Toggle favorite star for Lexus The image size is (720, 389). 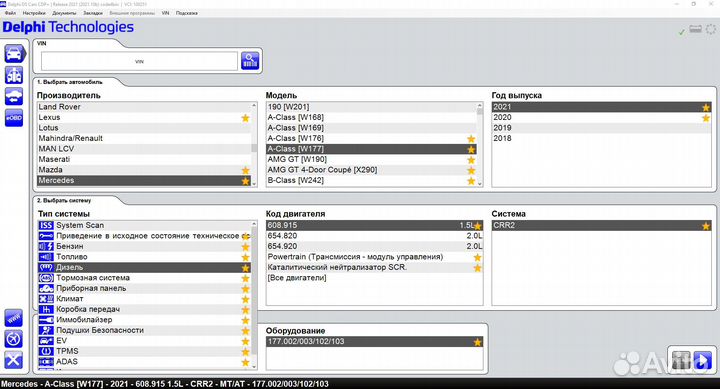[x=245, y=118]
